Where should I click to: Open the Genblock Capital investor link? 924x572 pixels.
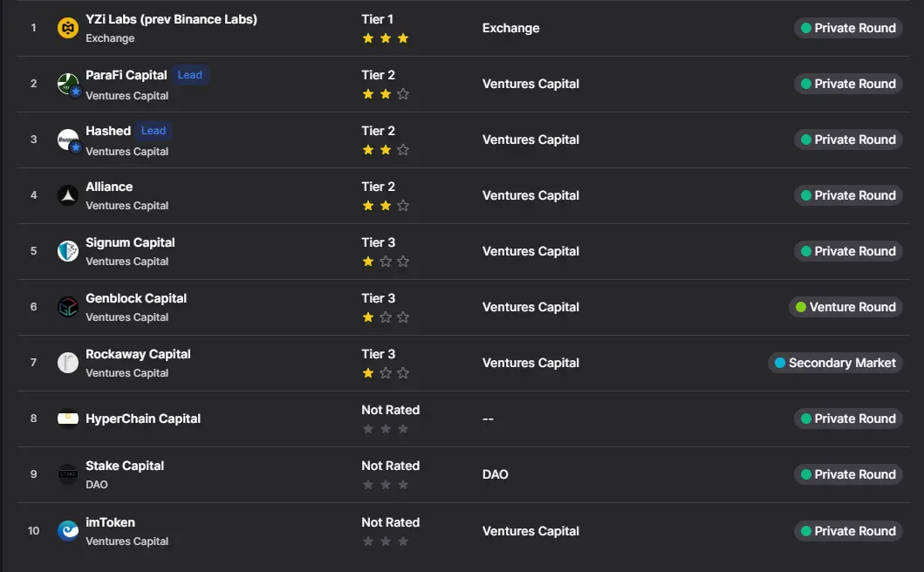[x=136, y=298]
